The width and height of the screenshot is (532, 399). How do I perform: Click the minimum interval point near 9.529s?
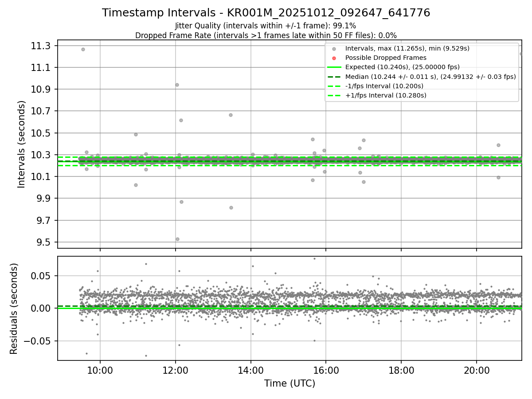coord(177,239)
